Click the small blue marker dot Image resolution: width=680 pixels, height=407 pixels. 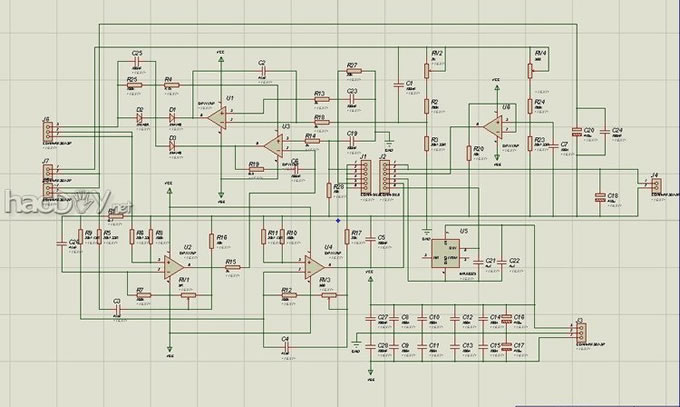[338, 221]
